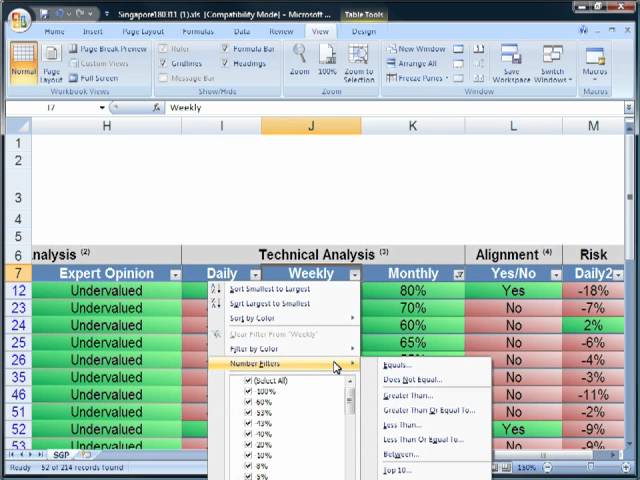Image resolution: width=640 pixels, height=480 pixels.
Task: Choose Between... number filter
Action: (401, 454)
